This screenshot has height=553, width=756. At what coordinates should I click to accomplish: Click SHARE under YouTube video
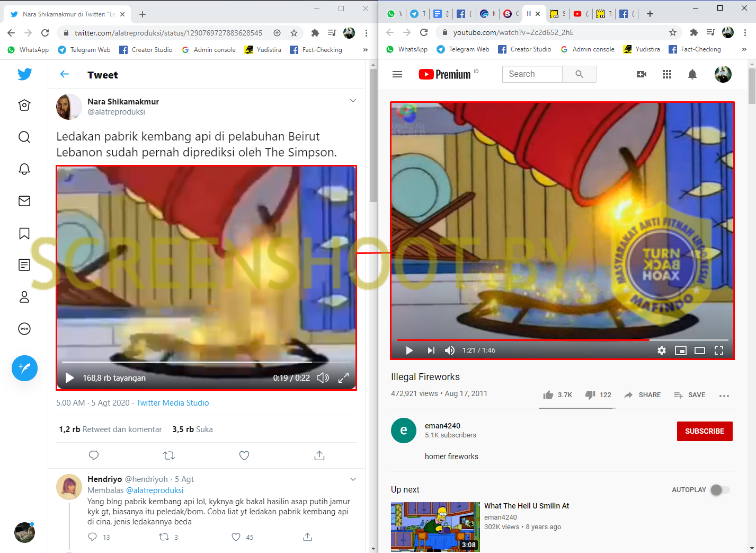pos(642,395)
